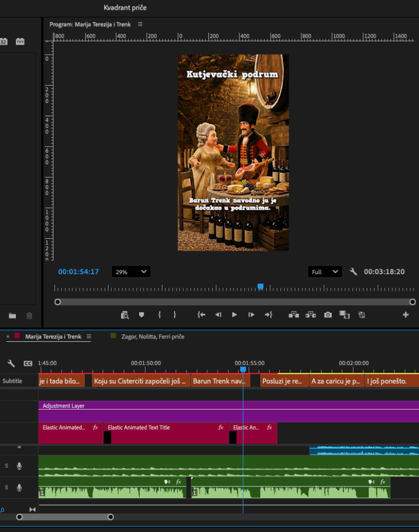419x532 pixels.
Task: Click fx badge on 'Elastic An...' clip
Action: point(270,427)
